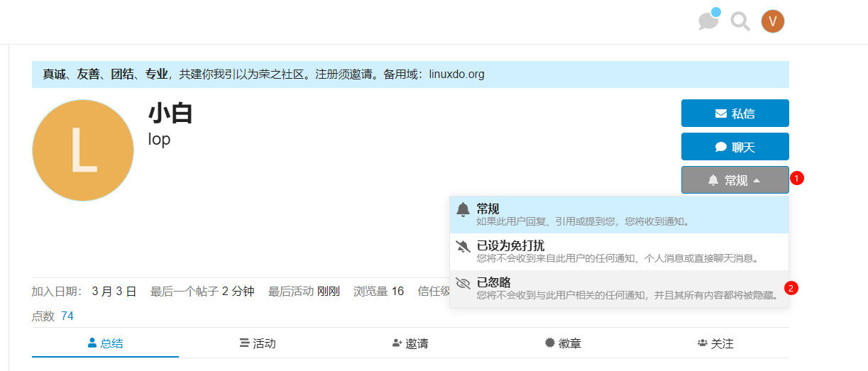868x371 pixels.
Task: Click the 最后一个帖子 2 分钟 text
Action: tap(202, 291)
